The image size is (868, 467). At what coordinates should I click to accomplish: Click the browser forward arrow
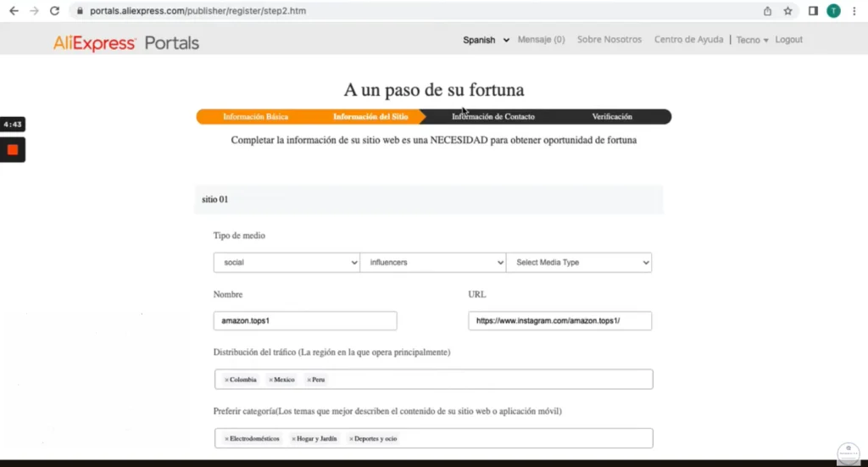point(34,10)
